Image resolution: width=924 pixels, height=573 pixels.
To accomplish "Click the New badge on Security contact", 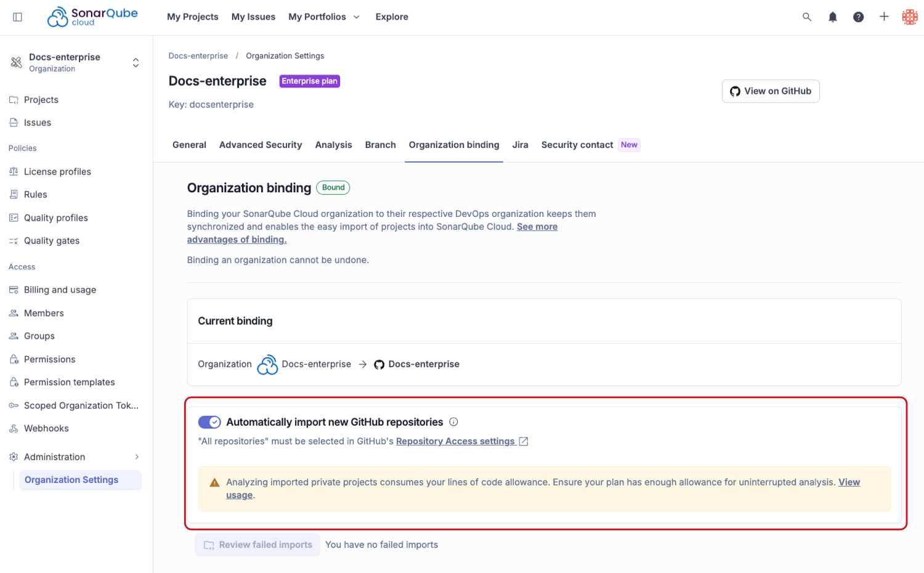I will coord(629,145).
